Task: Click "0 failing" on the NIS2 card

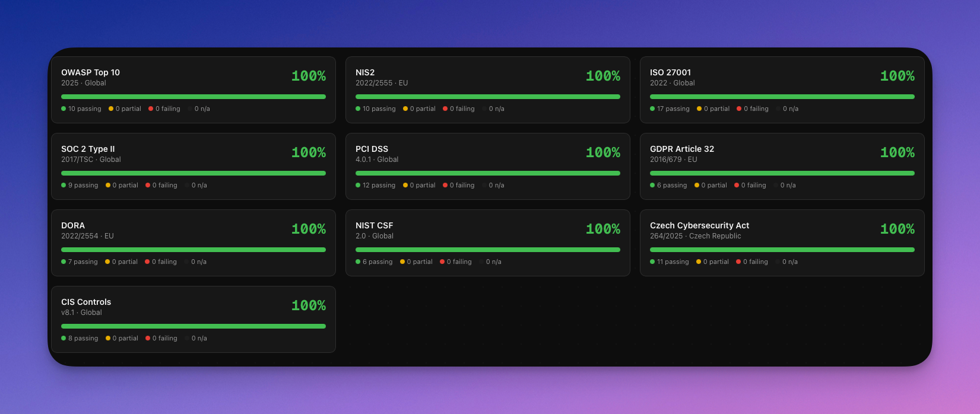Action: [459, 109]
